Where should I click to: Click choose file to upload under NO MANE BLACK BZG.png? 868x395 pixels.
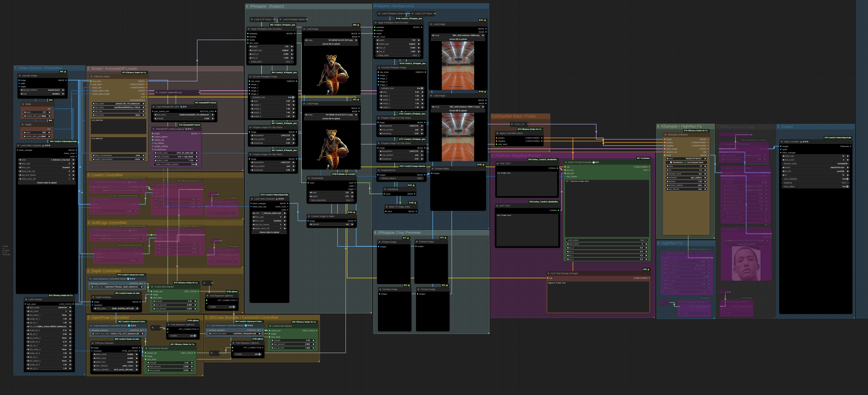tap(331, 44)
